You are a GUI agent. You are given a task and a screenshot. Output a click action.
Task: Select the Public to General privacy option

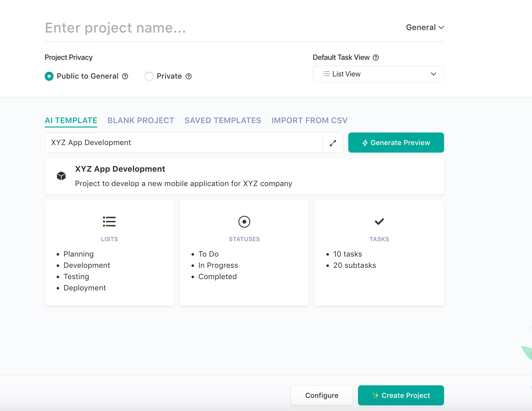(49, 76)
